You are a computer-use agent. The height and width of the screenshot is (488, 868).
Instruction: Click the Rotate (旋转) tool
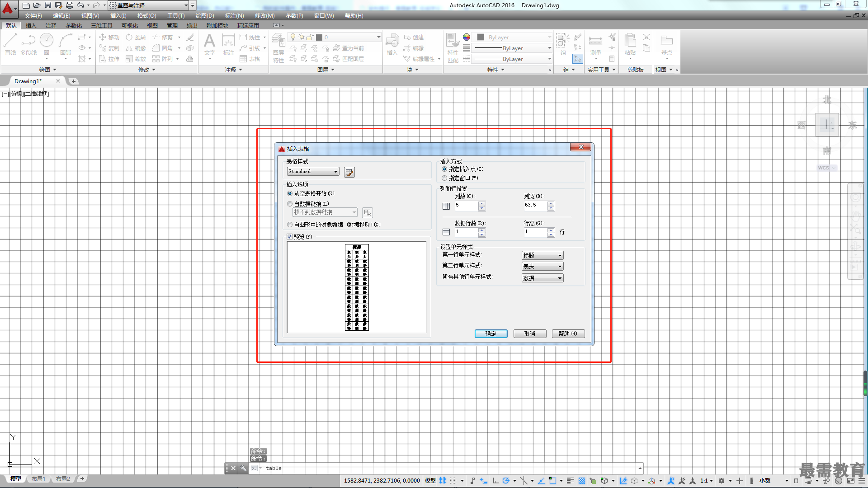[136, 37]
